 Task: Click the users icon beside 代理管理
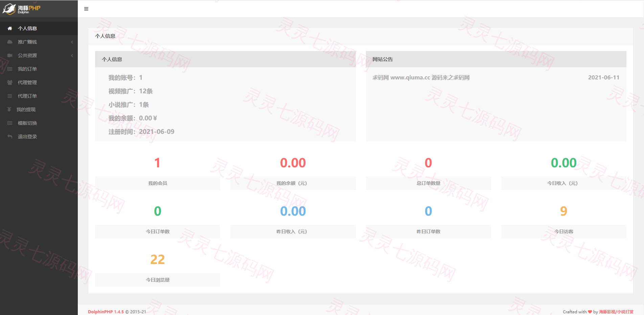10,82
